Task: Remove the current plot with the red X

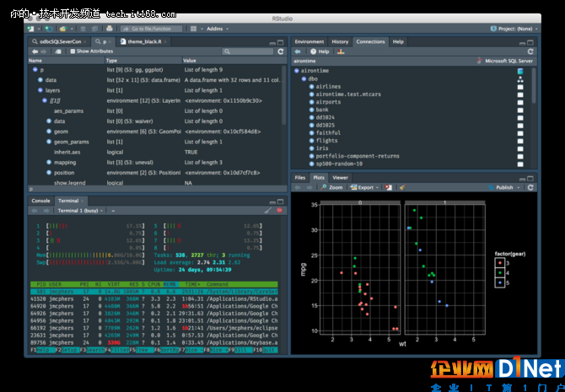Action: [x=388, y=187]
